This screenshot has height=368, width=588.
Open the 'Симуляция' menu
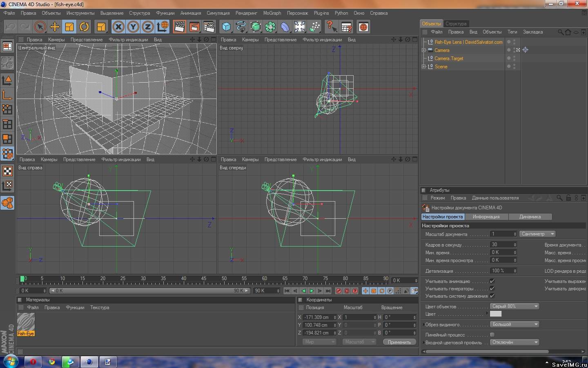[x=218, y=13]
